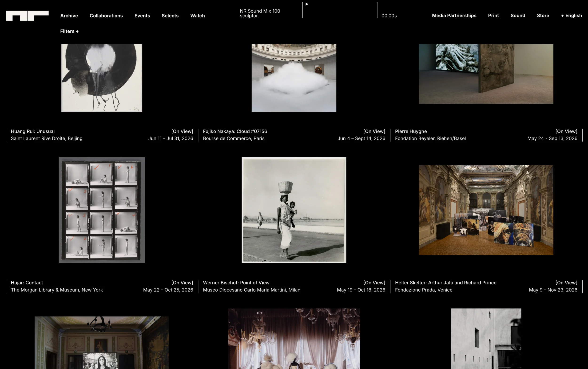Visit the Store link
This screenshot has width=588, height=369.
tap(543, 15)
